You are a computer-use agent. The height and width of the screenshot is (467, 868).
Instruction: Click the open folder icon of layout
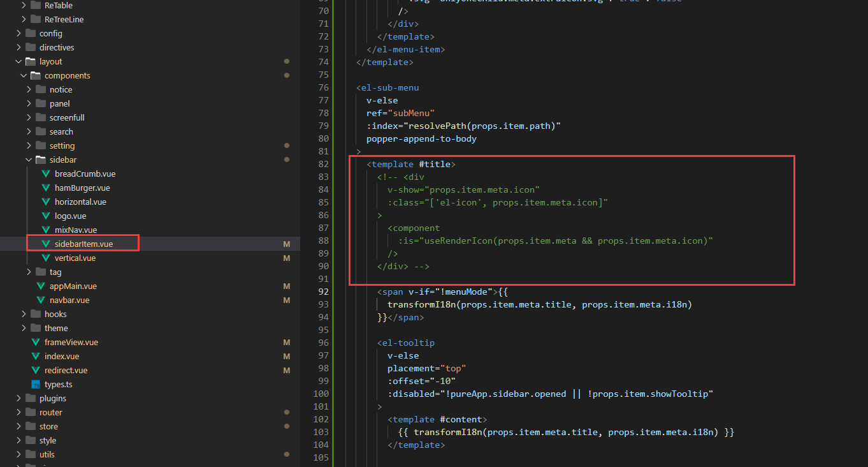30,61
